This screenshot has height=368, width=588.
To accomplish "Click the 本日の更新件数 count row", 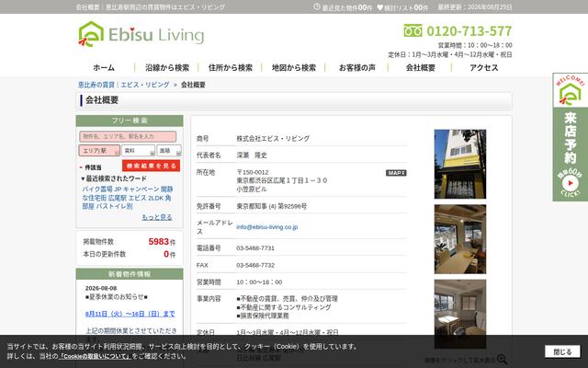I will tap(130, 254).
